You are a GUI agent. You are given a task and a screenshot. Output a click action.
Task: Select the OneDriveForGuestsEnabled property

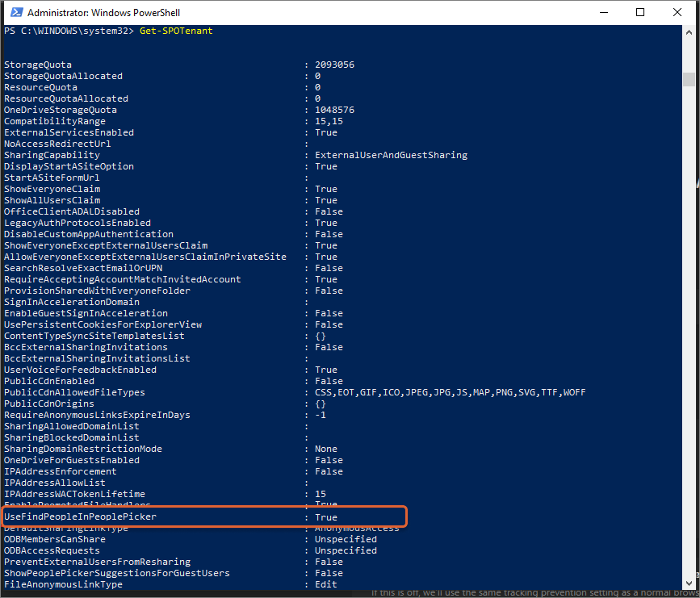(x=72, y=460)
